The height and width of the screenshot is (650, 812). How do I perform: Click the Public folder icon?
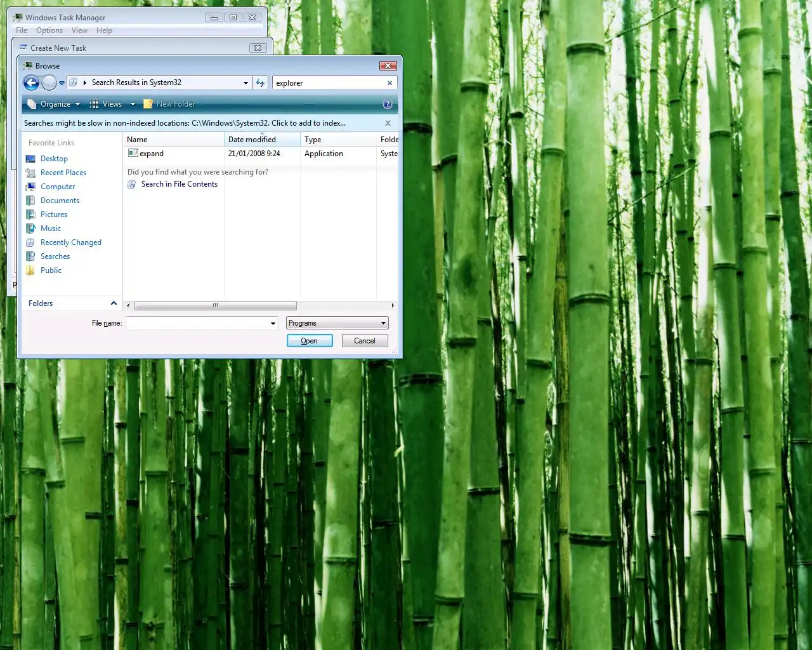30,270
